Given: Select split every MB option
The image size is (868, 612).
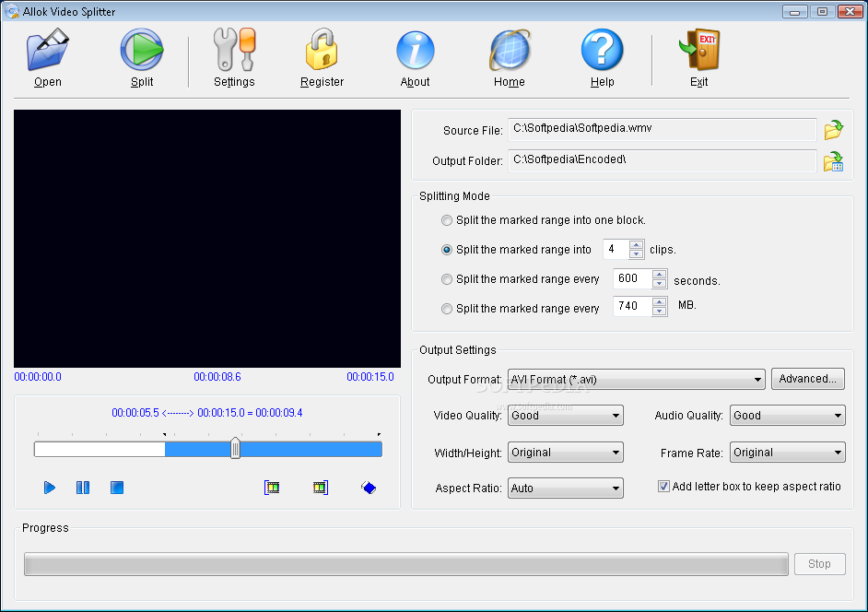Looking at the screenshot, I should click(x=447, y=309).
